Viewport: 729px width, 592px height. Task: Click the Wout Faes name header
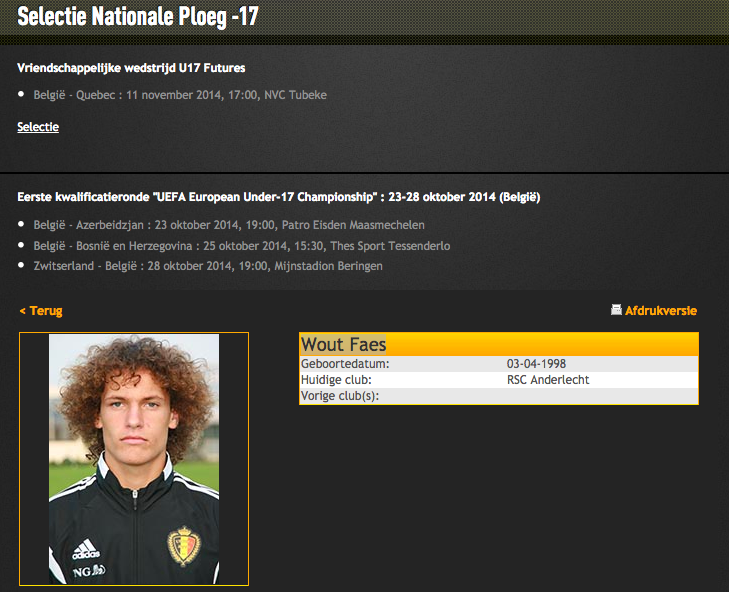click(343, 345)
